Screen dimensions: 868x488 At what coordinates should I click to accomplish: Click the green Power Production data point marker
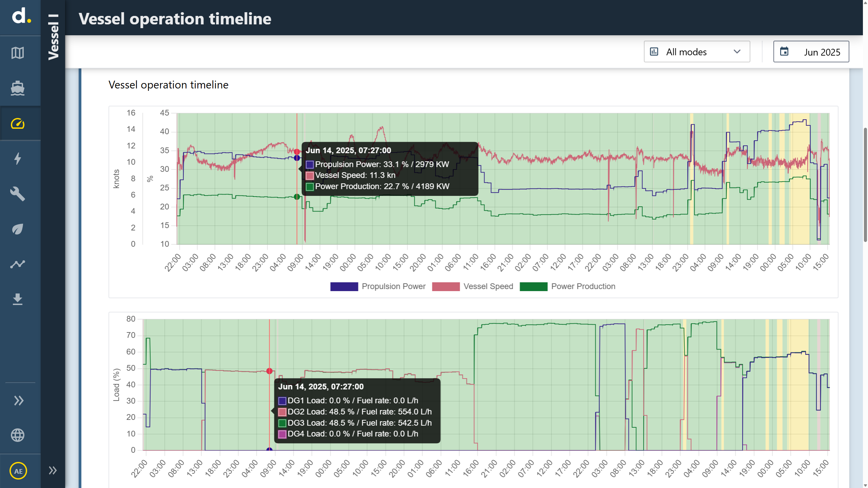pos(297,197)
